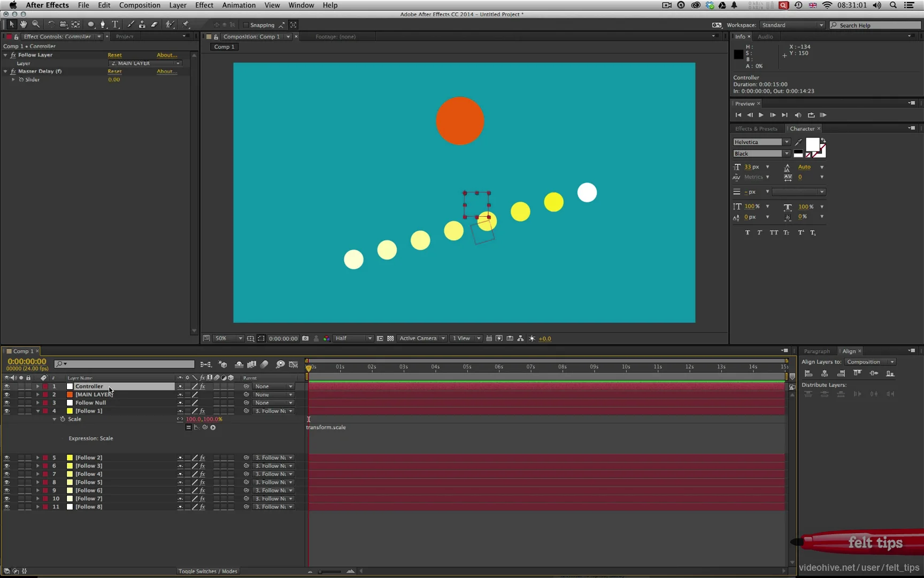Open the Composition menu
This screenshot has height=578, width=924.
(x=140, y=5)
